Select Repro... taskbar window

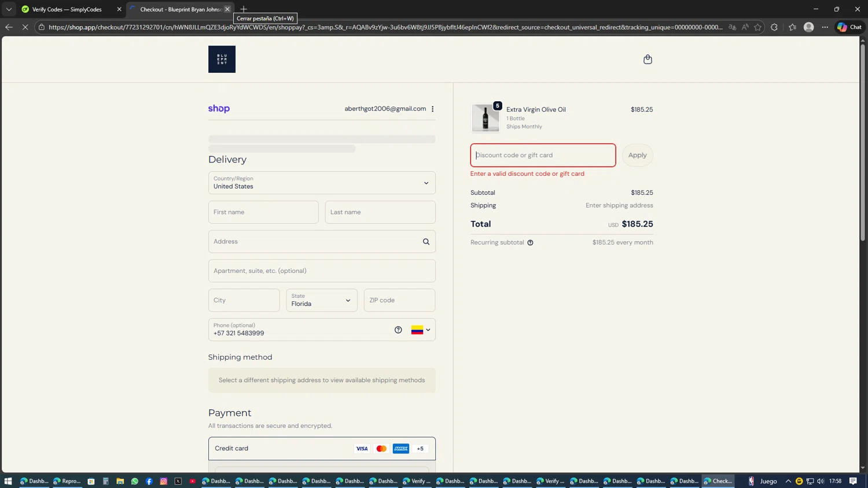[x=67, y=481]
